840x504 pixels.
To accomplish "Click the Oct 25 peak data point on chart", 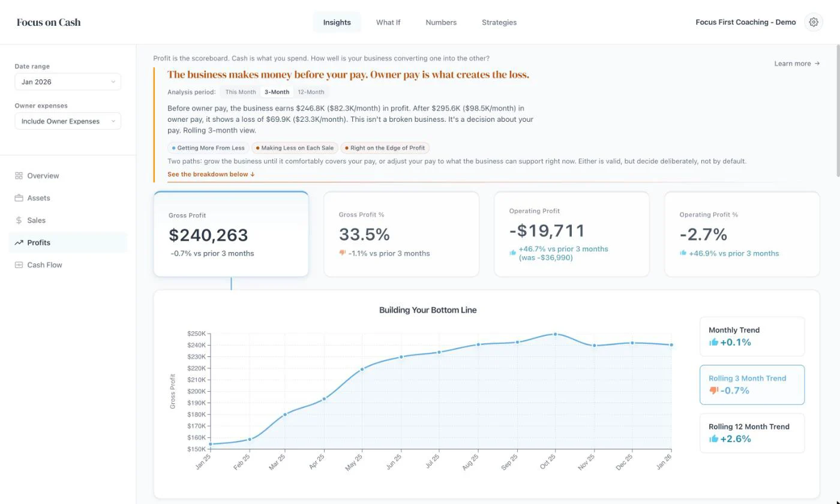I will tap(555, 334).
